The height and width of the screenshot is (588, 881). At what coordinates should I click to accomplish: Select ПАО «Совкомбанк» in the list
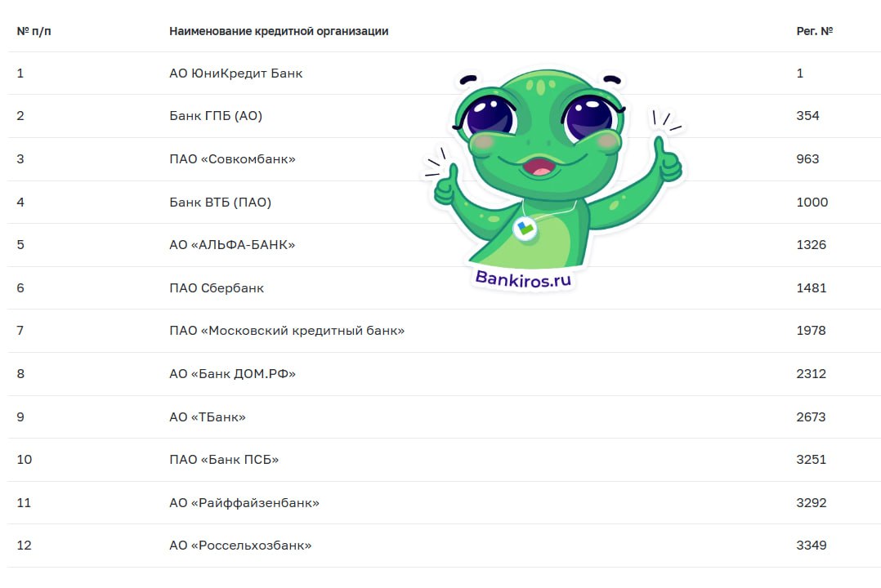[232, 159]
